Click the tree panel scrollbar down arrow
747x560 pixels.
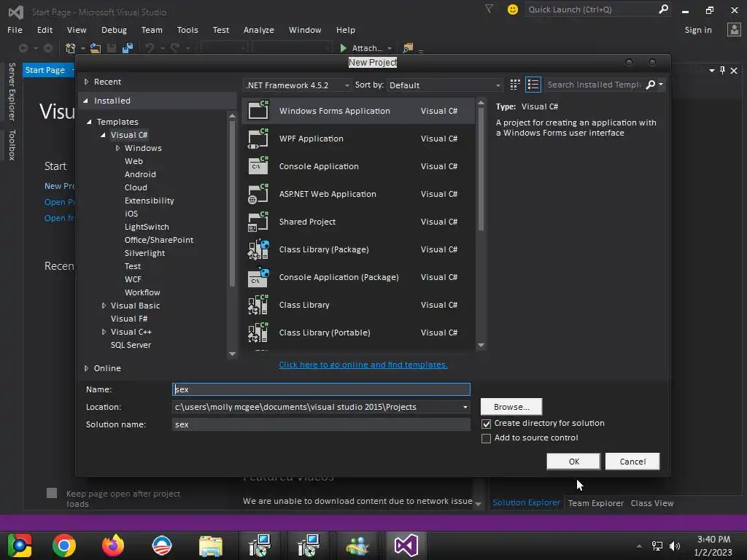(x=232, y=354)
